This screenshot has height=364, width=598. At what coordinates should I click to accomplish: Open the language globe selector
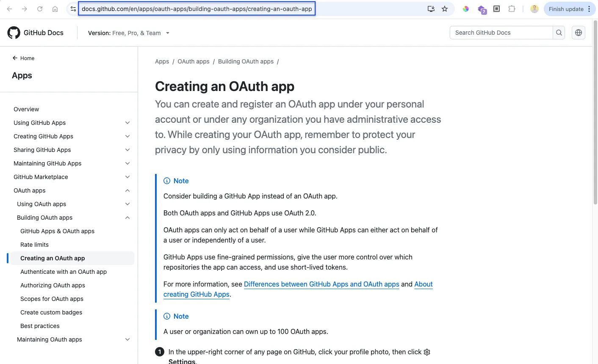point(579,33)
